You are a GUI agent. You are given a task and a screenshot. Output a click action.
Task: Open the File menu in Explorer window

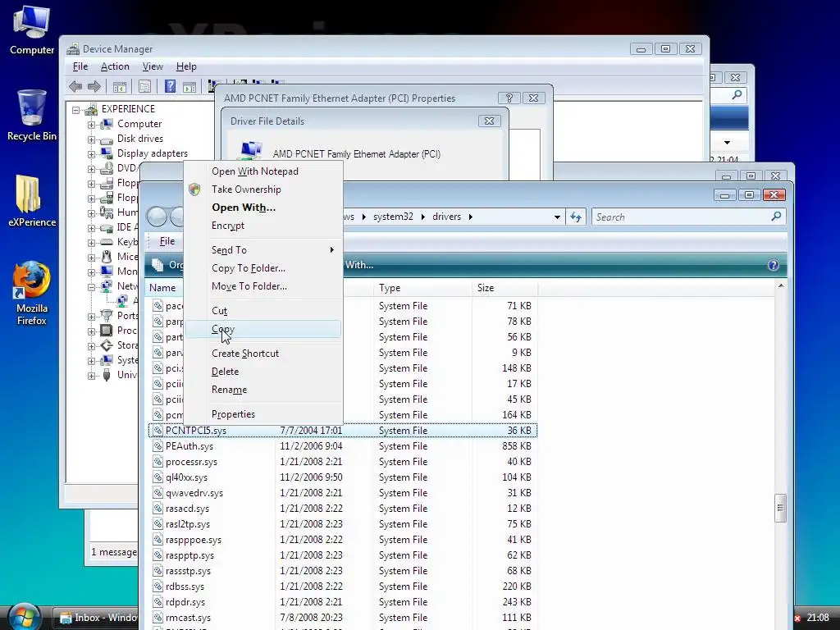[x=167, y=242]
